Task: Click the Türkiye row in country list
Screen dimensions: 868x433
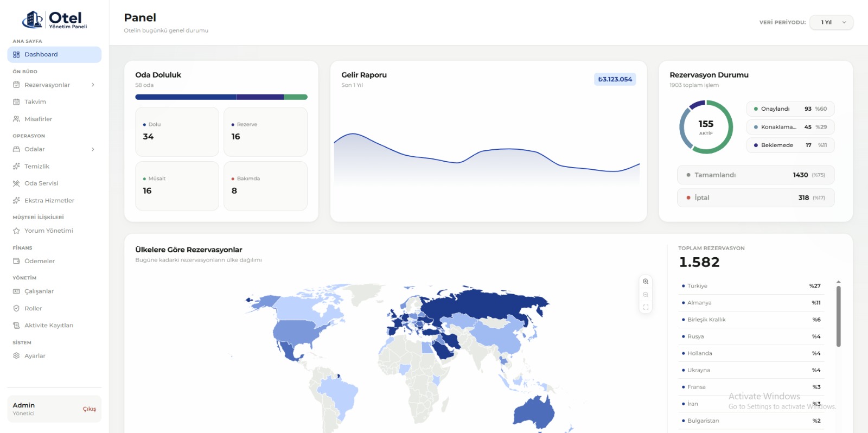Action: [751, 286]
